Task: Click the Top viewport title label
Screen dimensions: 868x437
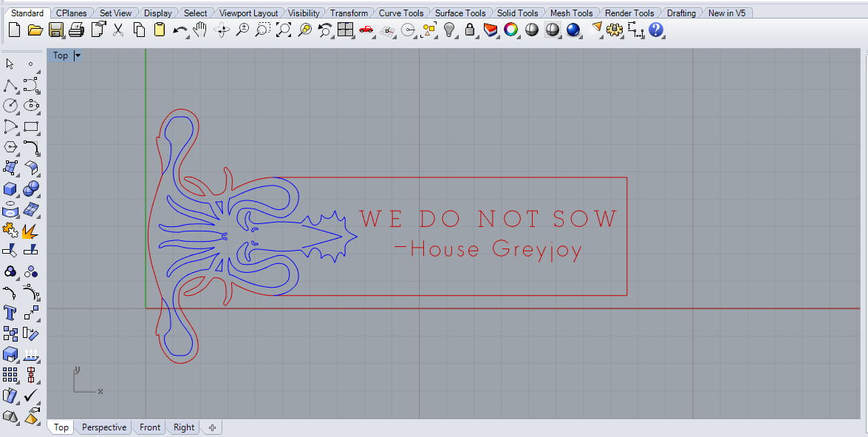Action: (61, 55)
